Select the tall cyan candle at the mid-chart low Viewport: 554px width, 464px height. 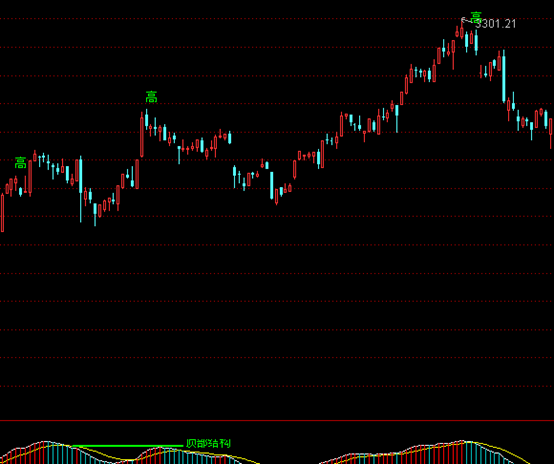click(x=272, y=186)
